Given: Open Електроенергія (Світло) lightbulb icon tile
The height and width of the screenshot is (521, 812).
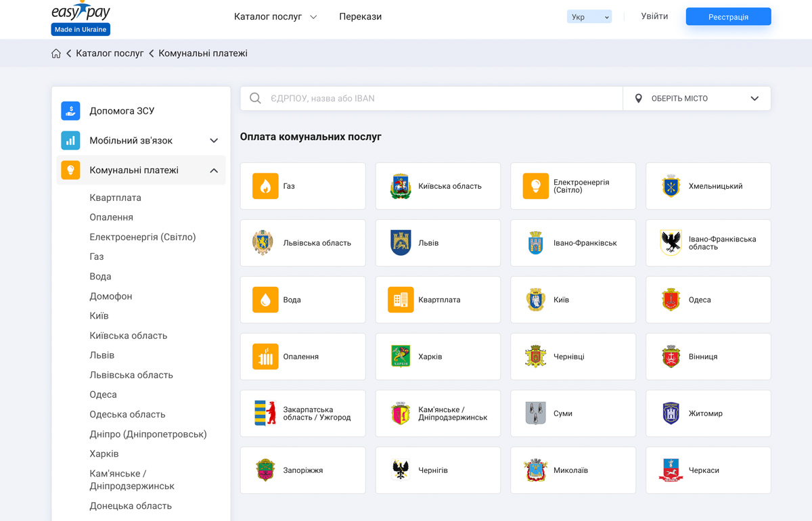Looking at the screenshot, I should [535, 186].
